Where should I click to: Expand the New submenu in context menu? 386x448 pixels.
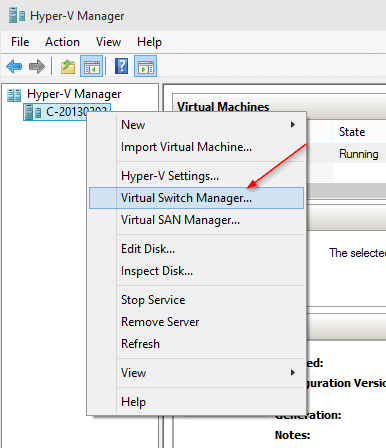coord(197,125)
